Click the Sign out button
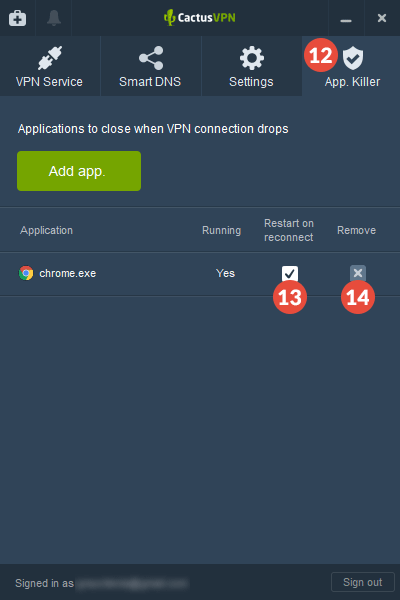Viewport: 400px width, 600px height. pyautogui.click(x=362, y=582)
